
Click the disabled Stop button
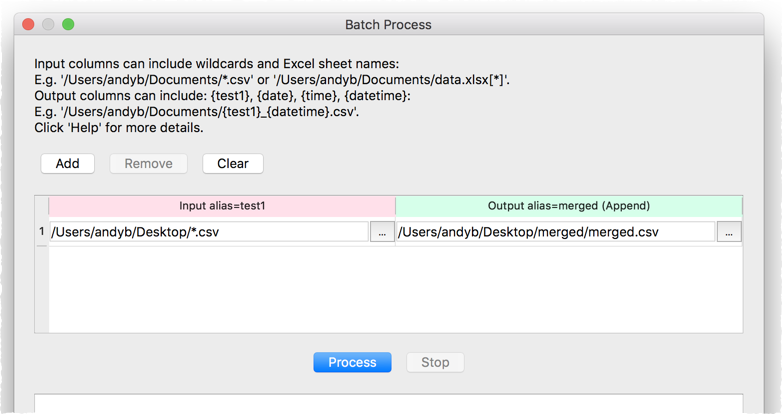click(x=435, y=362)
